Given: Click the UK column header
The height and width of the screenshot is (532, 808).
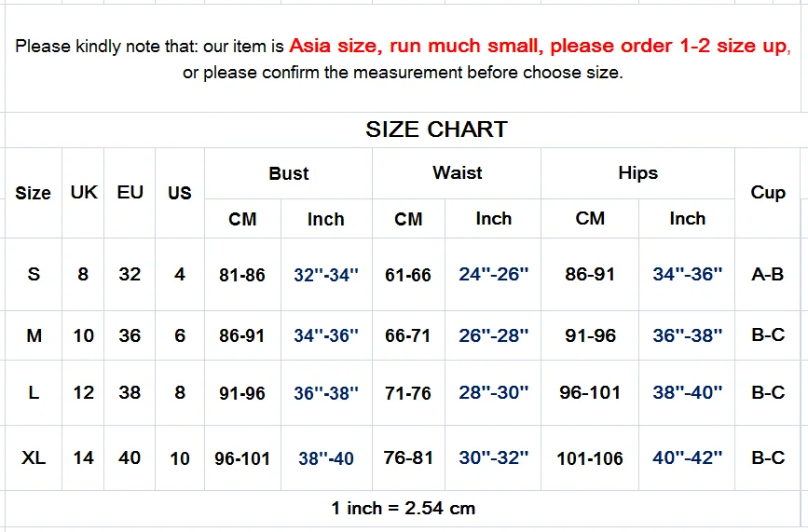Looking at the screenshot, I should click(84, 193).
